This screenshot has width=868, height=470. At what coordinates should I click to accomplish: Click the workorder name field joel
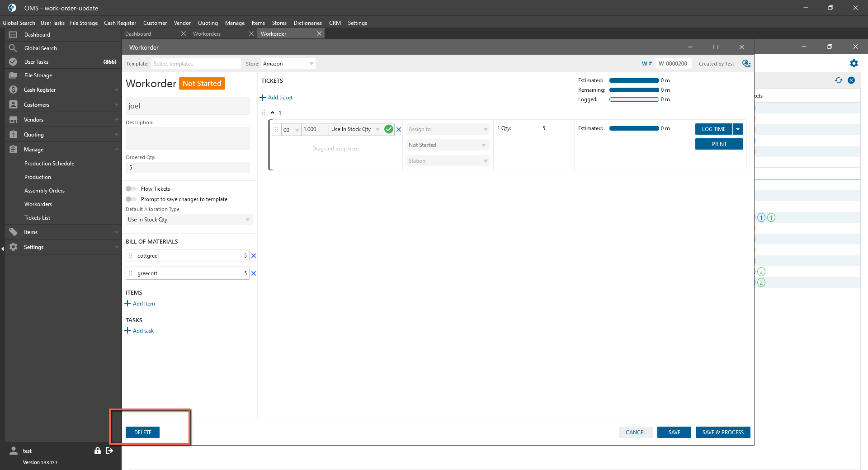[188, 106]
